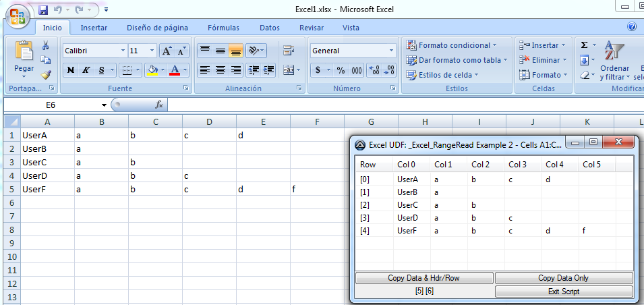Open Excel help

(x=632, y=27)
